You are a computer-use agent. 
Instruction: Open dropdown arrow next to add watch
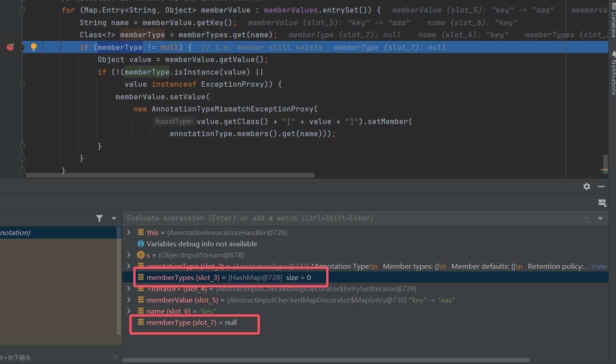pos(600,219)
